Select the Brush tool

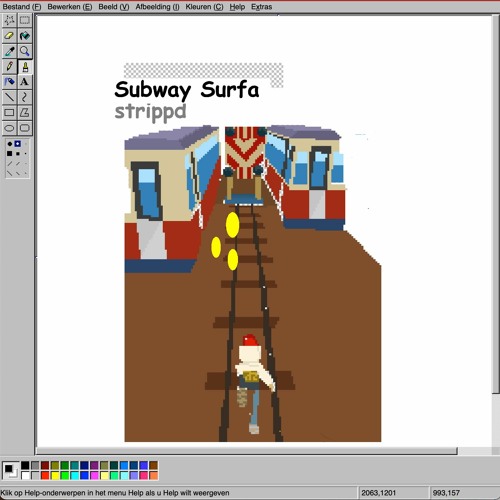(25, 66)
